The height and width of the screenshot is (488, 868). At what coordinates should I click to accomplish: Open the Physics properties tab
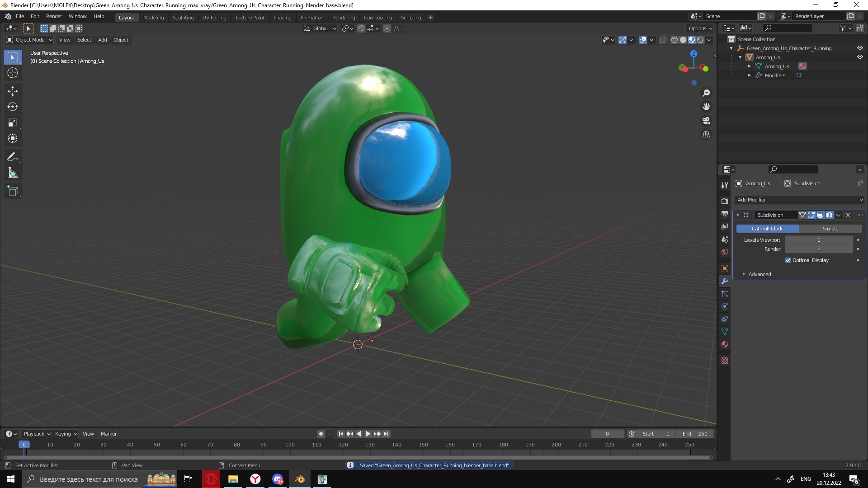(x=725, y=306)
